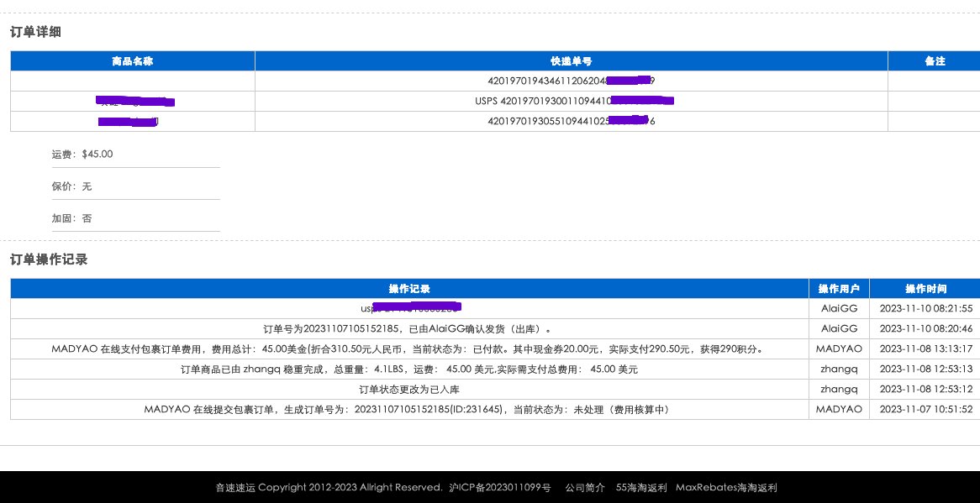
Task: Click the 订单操作记录 section heading
Action: coord(49,259)
